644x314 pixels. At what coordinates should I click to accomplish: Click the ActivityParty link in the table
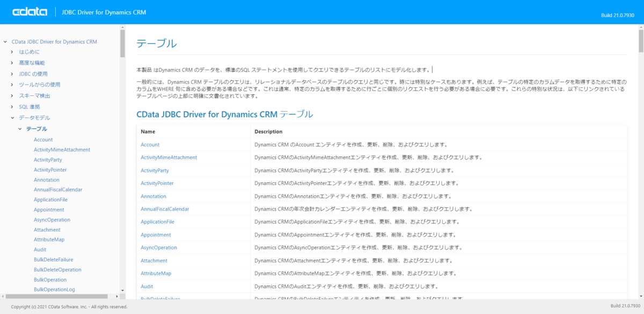155,170
